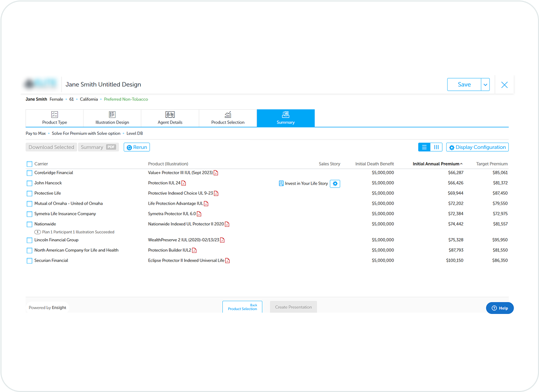This screenshot has width=539, height=392.
Task: Open PDF for Protective Indexed Choice UL 9-23
Action: point(216,194)
